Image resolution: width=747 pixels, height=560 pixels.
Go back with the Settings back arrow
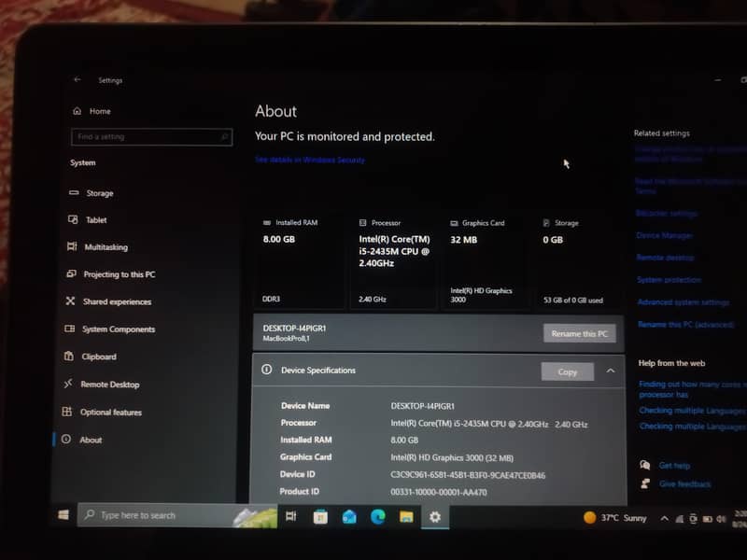click(x=78, y=79)
